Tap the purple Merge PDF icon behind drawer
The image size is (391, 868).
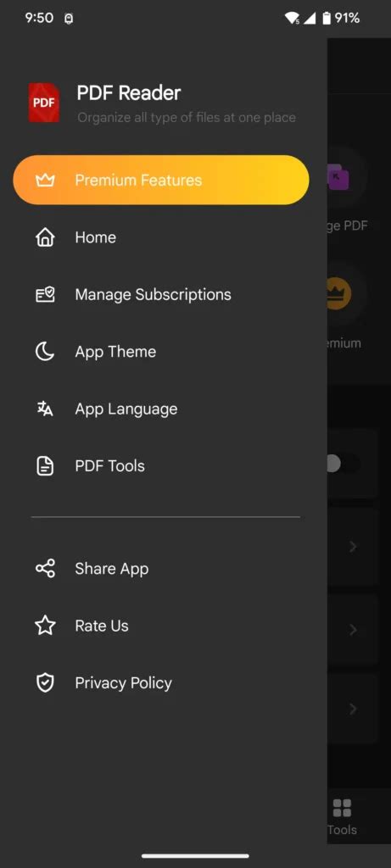pyautogui.click(x=339, y=177)
